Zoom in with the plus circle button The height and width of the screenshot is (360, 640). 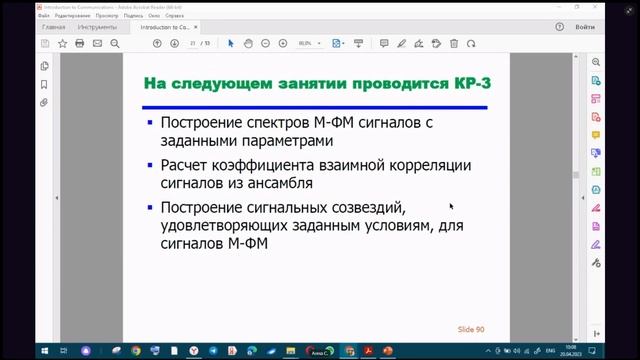coord(283,43)
